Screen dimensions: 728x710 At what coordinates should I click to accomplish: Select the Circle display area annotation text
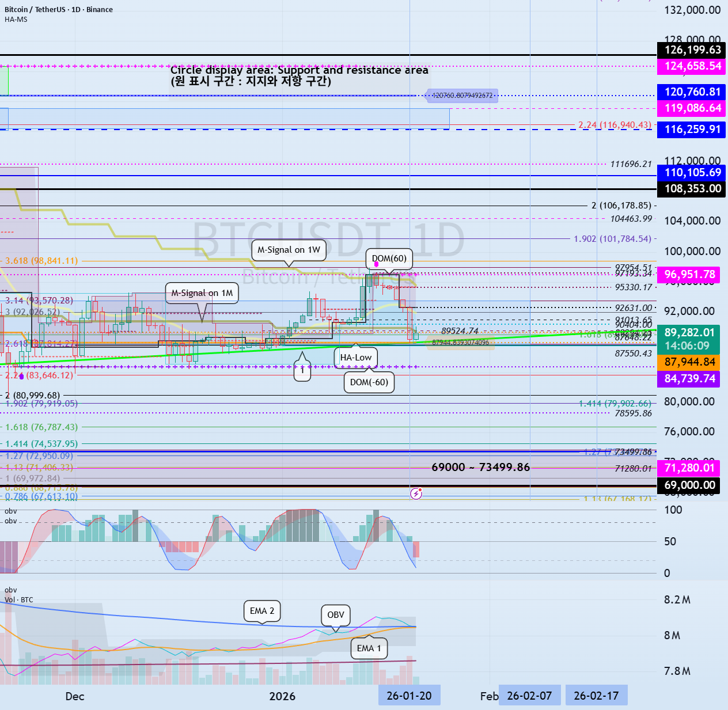pyautogui.click(x=299, y=75)
